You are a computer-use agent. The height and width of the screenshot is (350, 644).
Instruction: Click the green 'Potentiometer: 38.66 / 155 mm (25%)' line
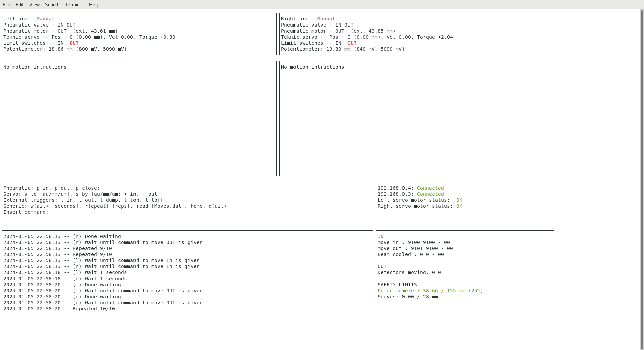pyautogui.click(x=430, y=291)
